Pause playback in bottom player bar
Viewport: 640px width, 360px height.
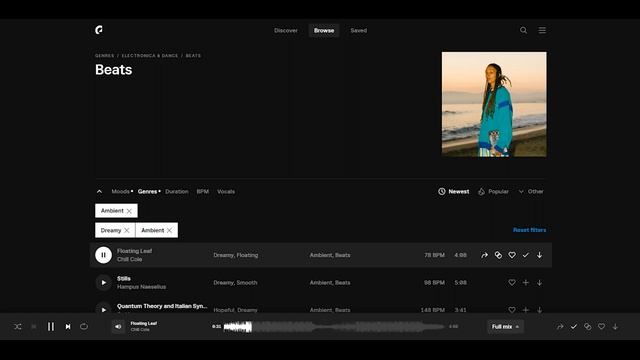click(51, 327)
